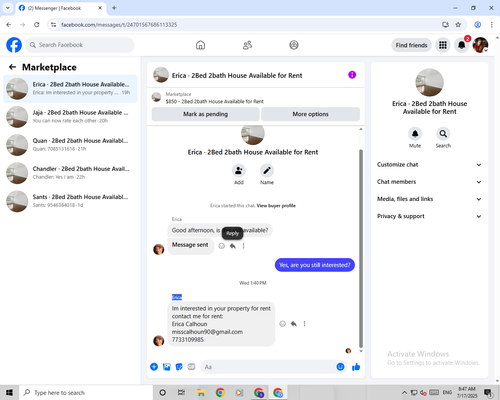Go to the Home feed icon
Screen dimensions: 500x400
[x=200, y=45]
